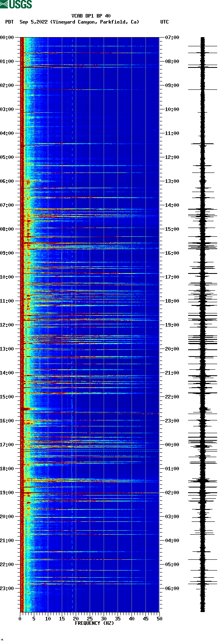Click the date text 'Sep 5,2022'
The height and width of the screenshot is (644, 220).
click(x=33, y=22)
